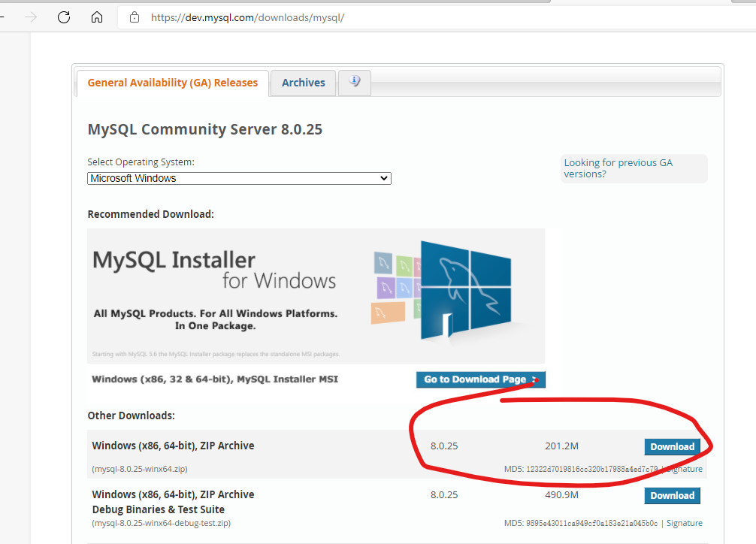
Task: Select the MySQL Community Server 8.0.25 heading
Action: pos(205,129)
